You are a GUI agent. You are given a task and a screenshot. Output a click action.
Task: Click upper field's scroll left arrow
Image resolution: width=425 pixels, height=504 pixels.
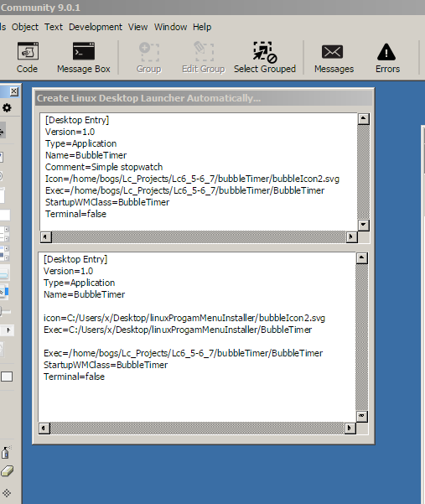(45, 237)
